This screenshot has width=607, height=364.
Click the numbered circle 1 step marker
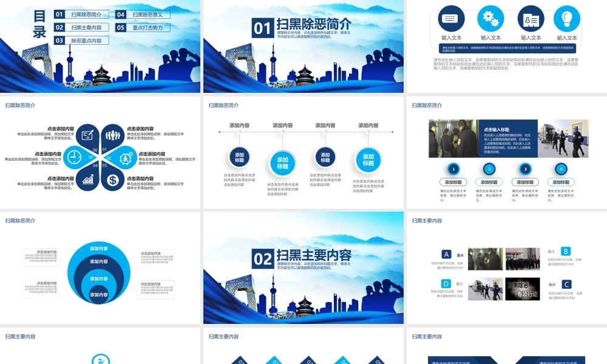pos(453,169)
